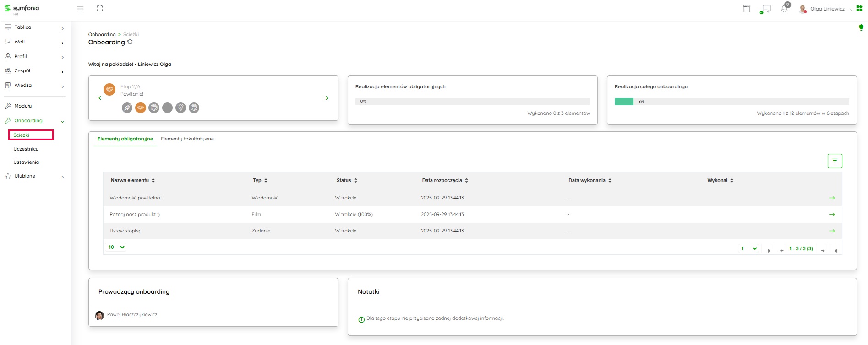This screenshot has height=345, width=868.
Task: Open rows per page dropdown
Action: (116, 247)
